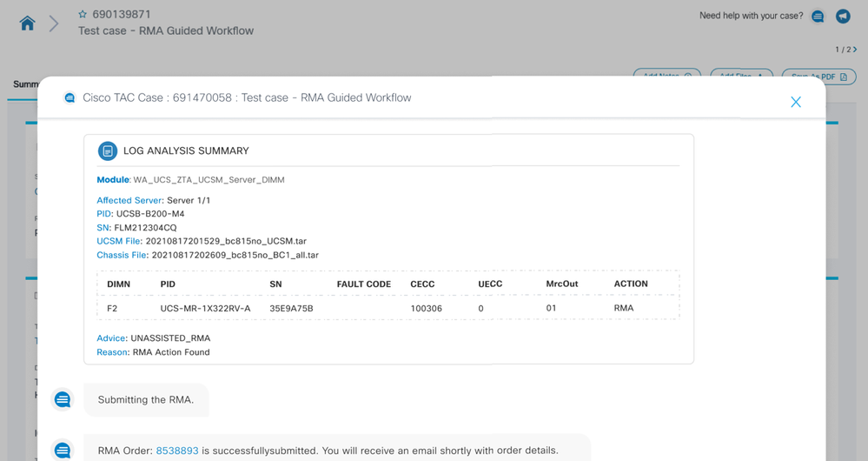Click the megaphone feedback icon
This screenshot has width=868, height=461.
843,16
